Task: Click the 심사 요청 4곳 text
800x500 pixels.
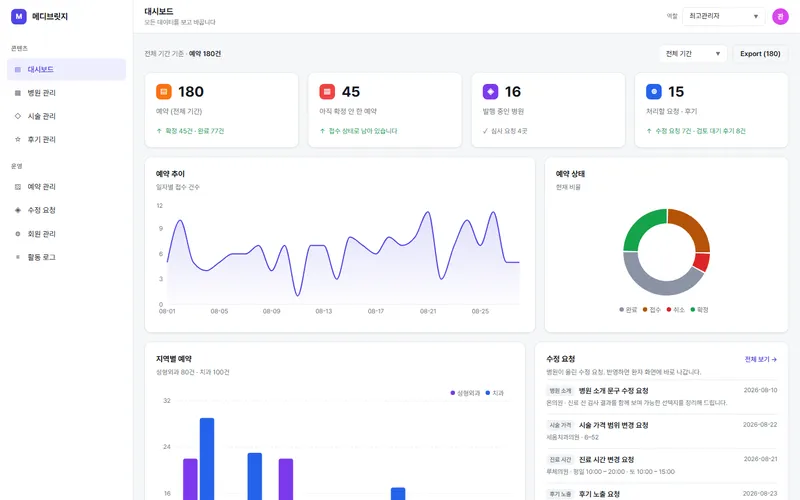Action: 509,131
